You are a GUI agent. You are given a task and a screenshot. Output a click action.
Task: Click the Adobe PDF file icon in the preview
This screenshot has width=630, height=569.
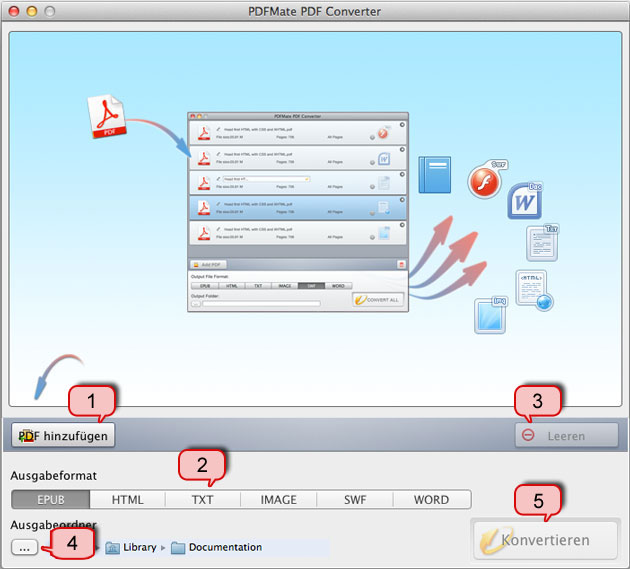coord(106,117)
